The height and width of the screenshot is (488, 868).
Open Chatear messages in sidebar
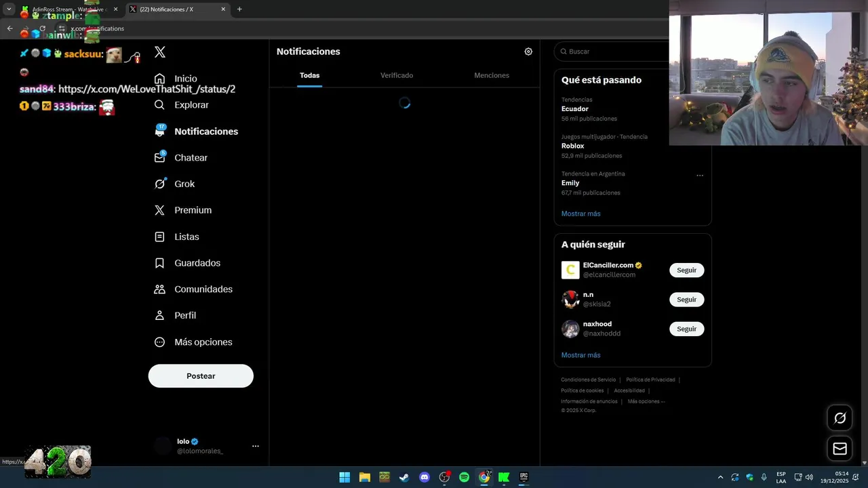point(181,157)
